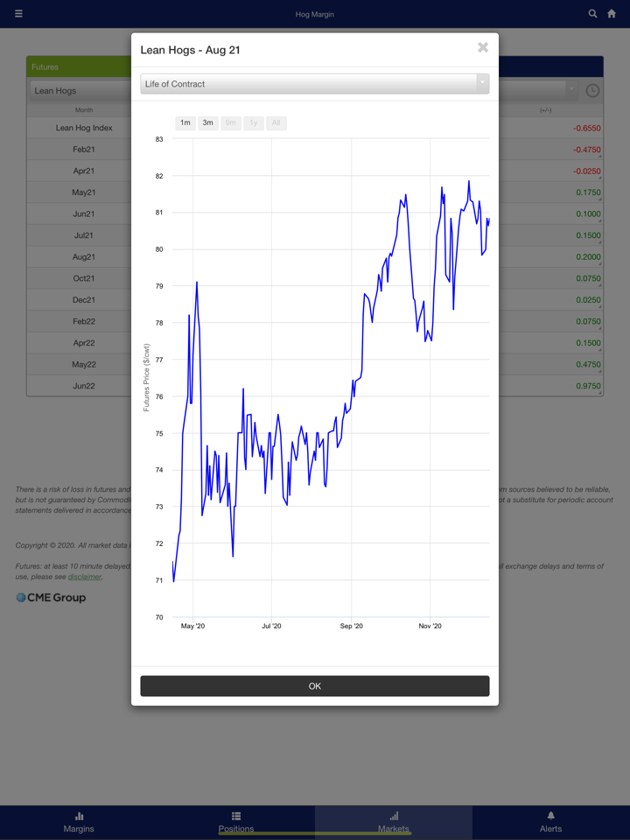The width and height of the screenshot is (630, 840).
Task: Open the disclaimer link
Action: click(x=85, y=577)
